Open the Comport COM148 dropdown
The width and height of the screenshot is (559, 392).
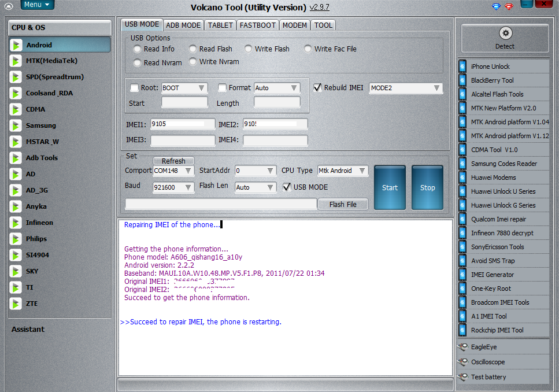[173, 171]
